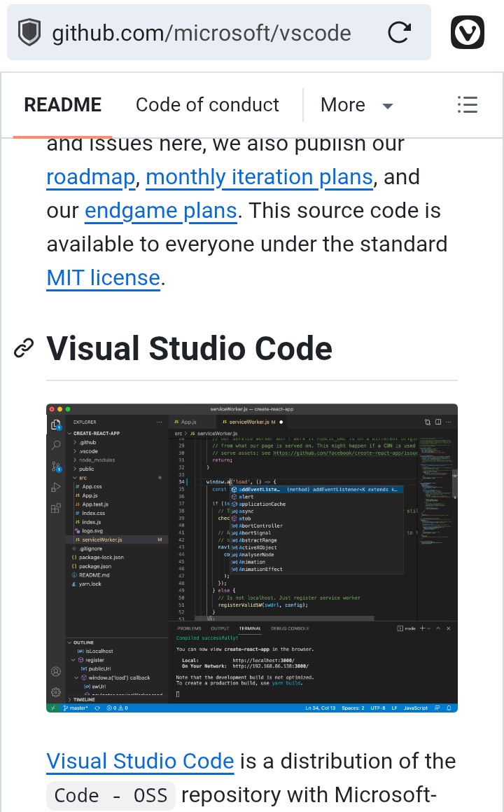The width and height of the screenshot is (504, 812).
Task: Visit the MIT license link
Action: point(104,278)
